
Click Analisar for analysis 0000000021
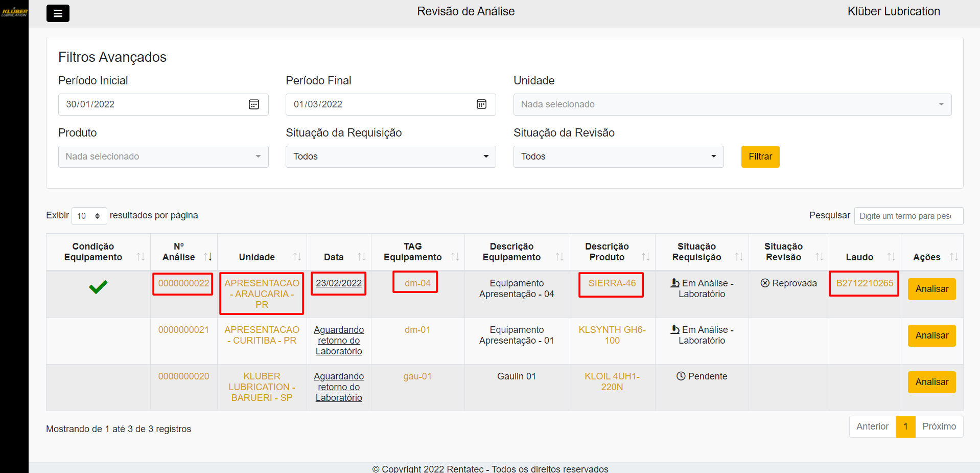coord(931,335)
